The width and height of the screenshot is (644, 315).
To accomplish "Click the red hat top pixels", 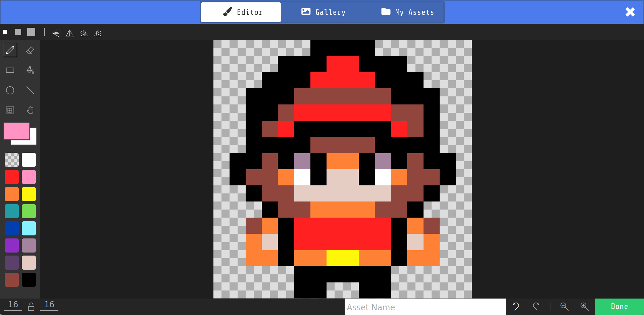I will (343, 72).
